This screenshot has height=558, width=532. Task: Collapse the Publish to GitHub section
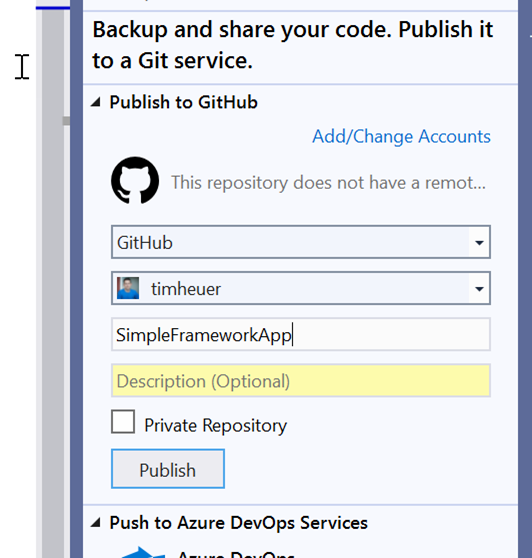pos(95,102)
